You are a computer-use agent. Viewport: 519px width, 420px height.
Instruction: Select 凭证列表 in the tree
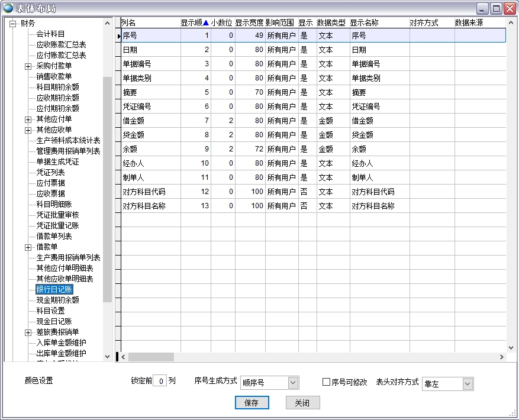tap(50, 172)
